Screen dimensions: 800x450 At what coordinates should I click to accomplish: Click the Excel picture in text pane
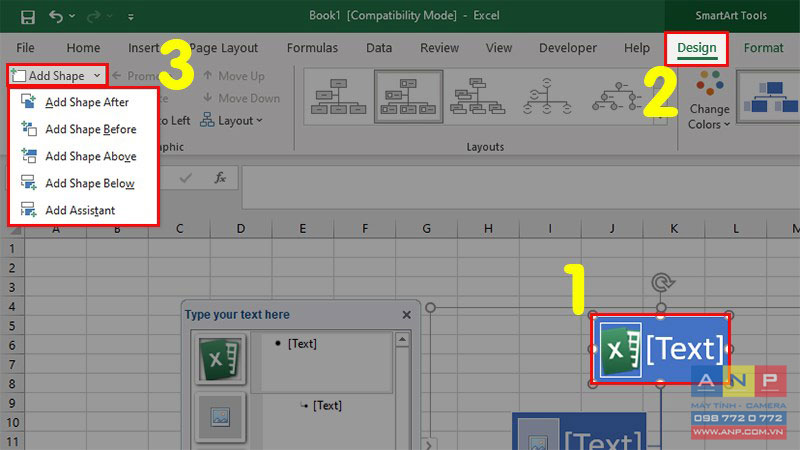pos(220,359)
